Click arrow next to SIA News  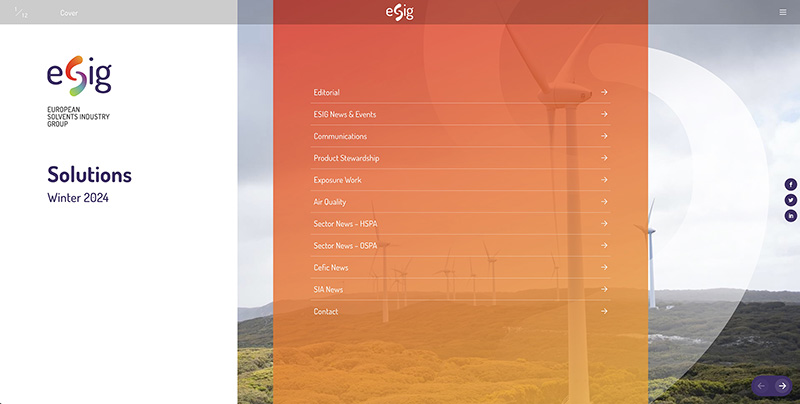(x=604, y=289)
